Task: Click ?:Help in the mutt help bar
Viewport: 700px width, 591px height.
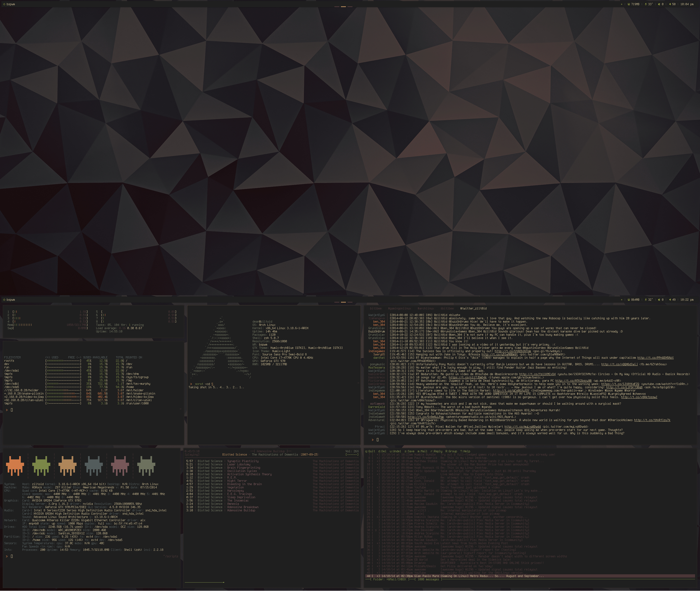Action: (465, 451)
